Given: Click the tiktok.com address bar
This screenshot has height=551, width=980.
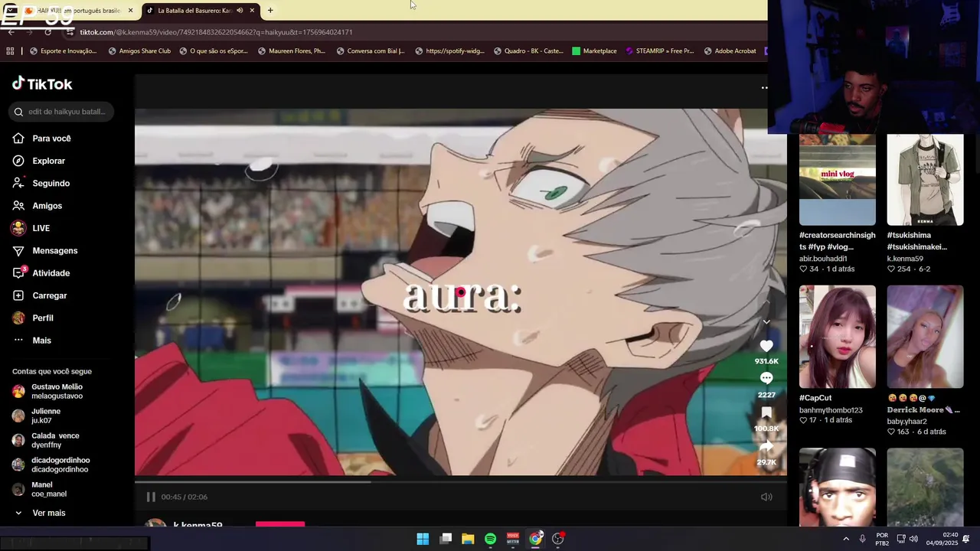Looking at the screenshot, I should [413, 32].
